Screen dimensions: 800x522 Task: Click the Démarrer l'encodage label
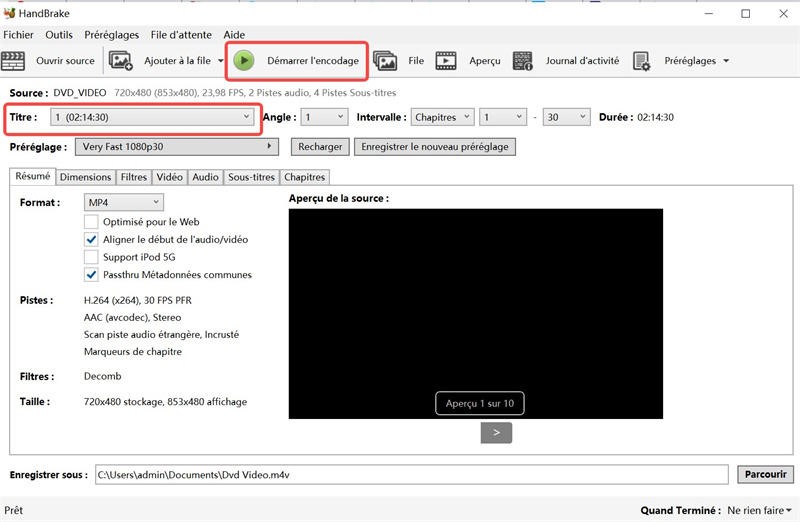pos(313,61)
